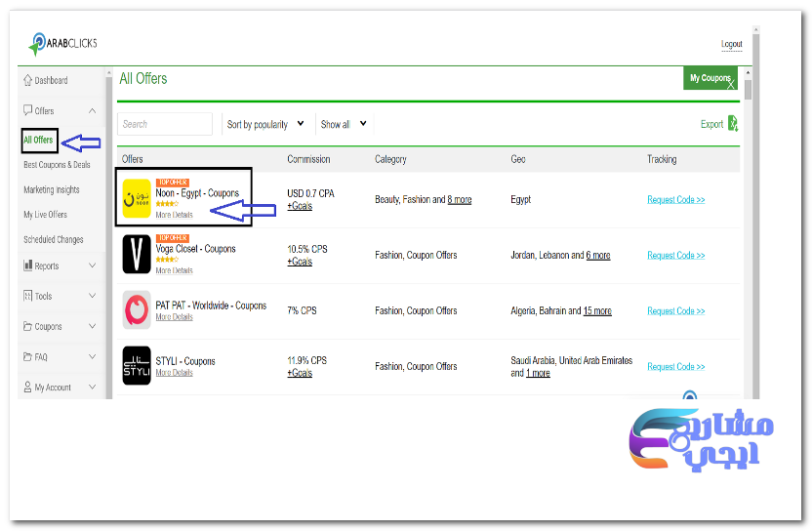Select All Offers in sidebar
Viewport: 812px width, 531px height.
click(38, 140)
